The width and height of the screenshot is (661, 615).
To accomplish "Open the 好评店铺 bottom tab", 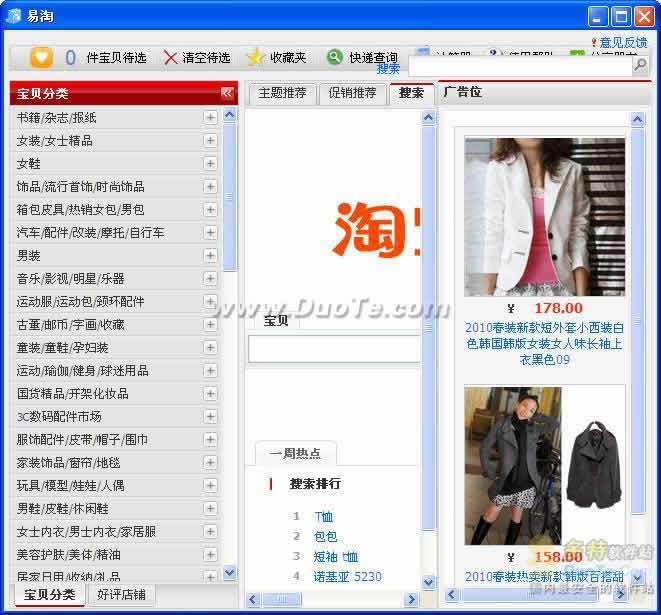I will pos(121,595).
